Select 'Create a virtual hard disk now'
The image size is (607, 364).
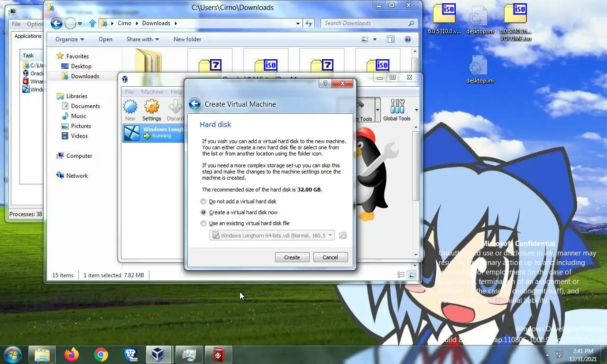click(240, 212)
